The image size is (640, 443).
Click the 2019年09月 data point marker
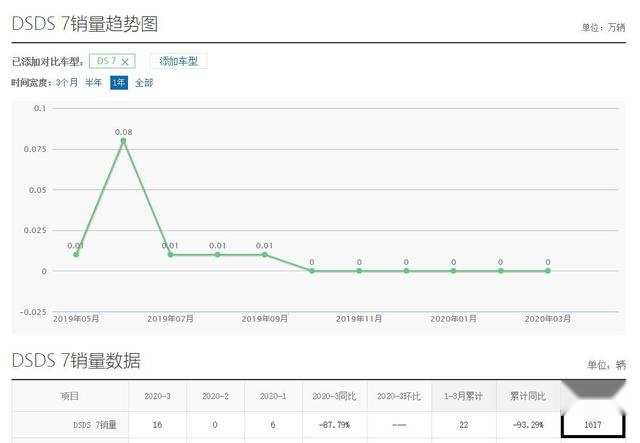click(x=265, y=254)
